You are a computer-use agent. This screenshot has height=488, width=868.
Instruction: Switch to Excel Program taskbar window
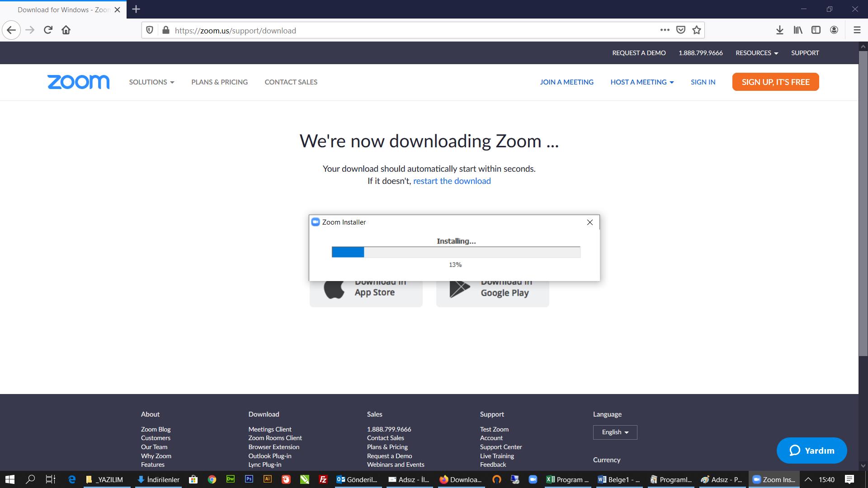pos(567,479)
